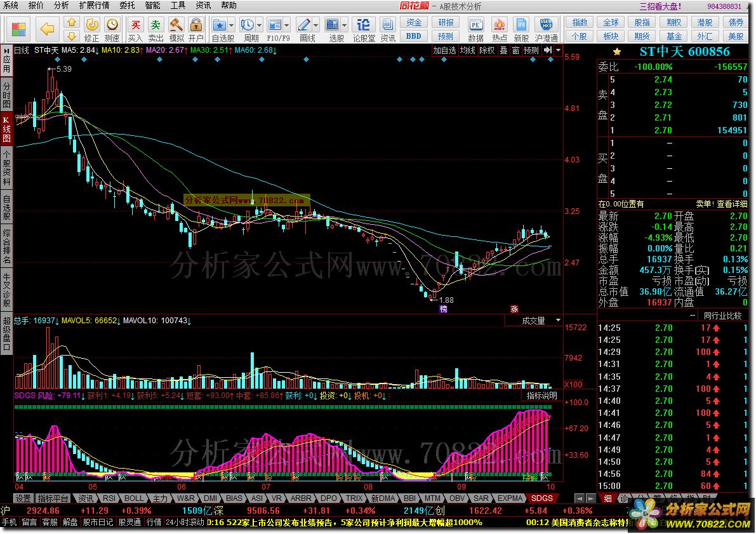Expand the 自选股 dropdown arrow

(x=232, y=25)
